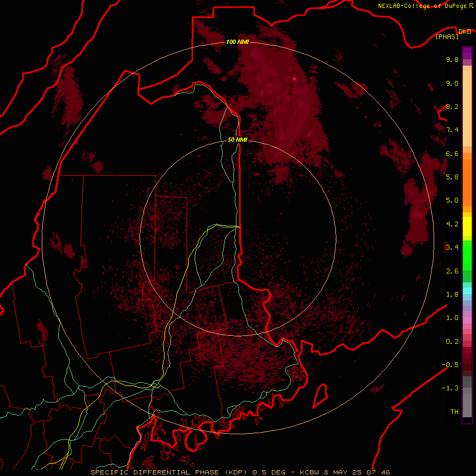The height and width of the screenshot is (476, 476).
Task: Select the -0.5 scale value
Action: coord(450,365)
